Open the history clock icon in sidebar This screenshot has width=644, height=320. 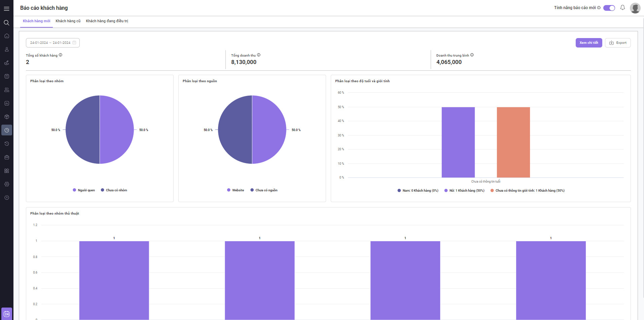pyautogui.click(x=6, y=144)
